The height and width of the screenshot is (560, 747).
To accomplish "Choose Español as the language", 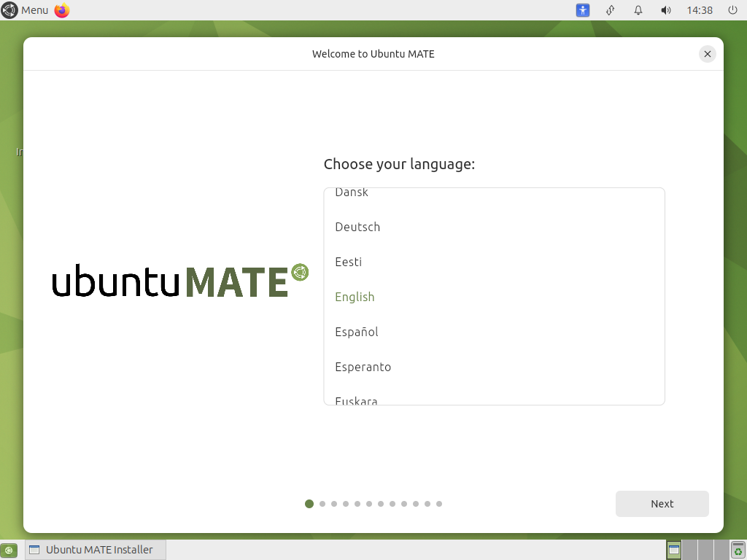I will point(494,332).
